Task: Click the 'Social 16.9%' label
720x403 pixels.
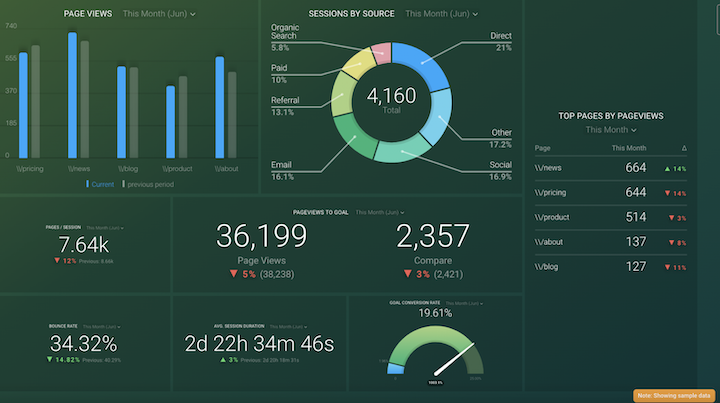Action: click(500, 170)
